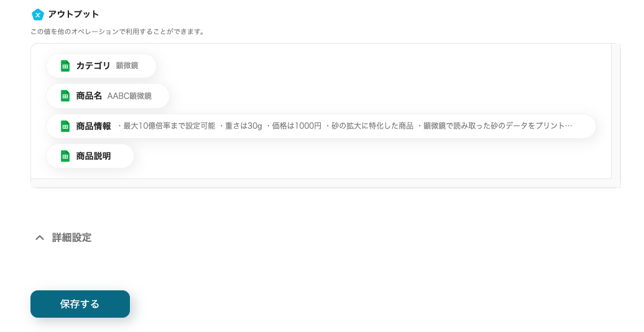Click the trailing ellipsis of 商品情報 text

[568, 126]
